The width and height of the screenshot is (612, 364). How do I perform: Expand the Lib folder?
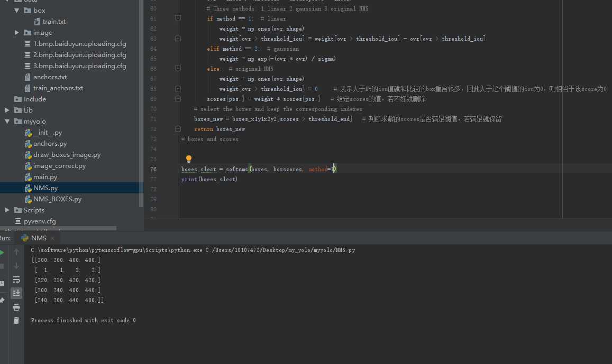click(7, 110)
